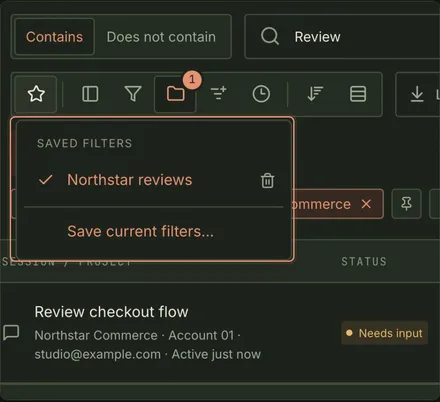The width and height of the screenshot is (440, 402).
Task: Click the Needs input status badge
Action: 384,333
